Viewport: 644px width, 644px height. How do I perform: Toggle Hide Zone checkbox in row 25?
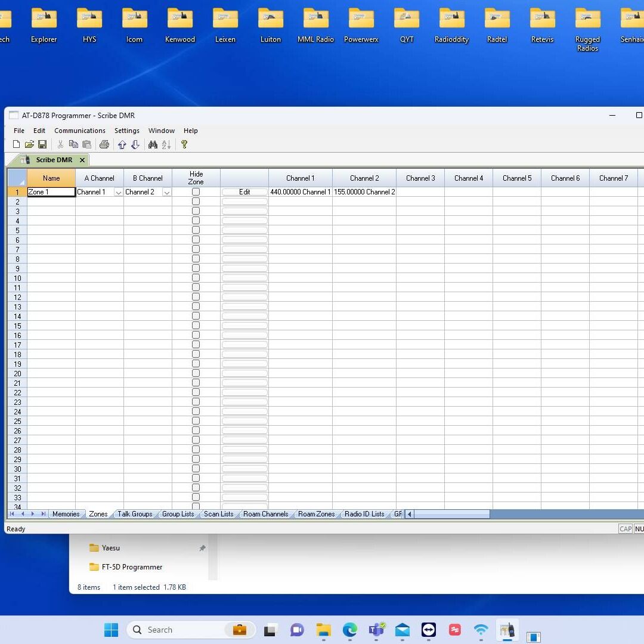click(x=196, y=420)
